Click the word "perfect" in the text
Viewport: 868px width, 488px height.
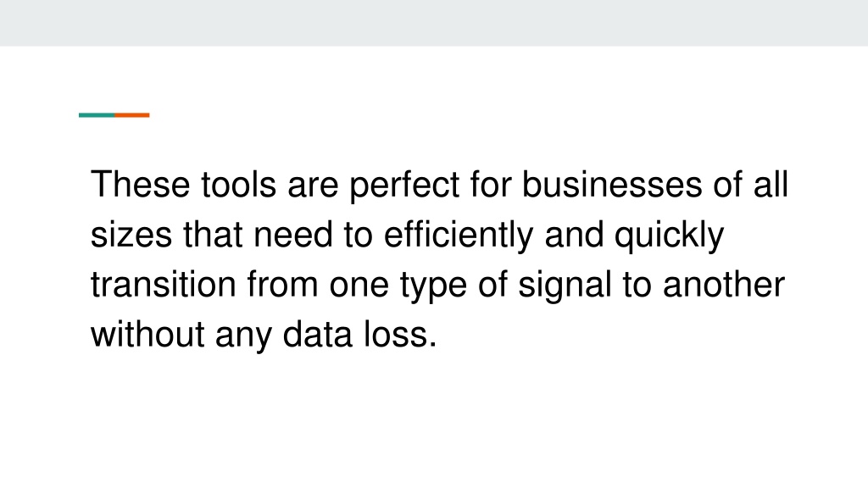click(x=404, y=186)
